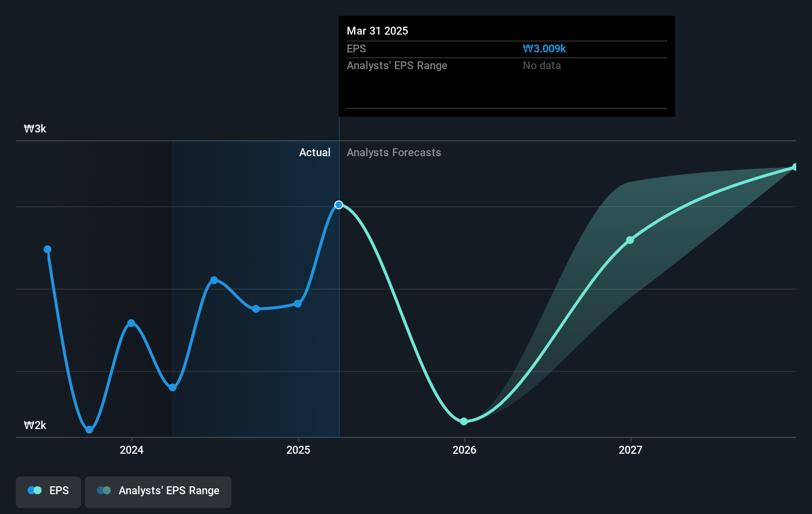Click the ₩3k y-axis label
Viewport: 812px width, 514px height.
(35, 128)
